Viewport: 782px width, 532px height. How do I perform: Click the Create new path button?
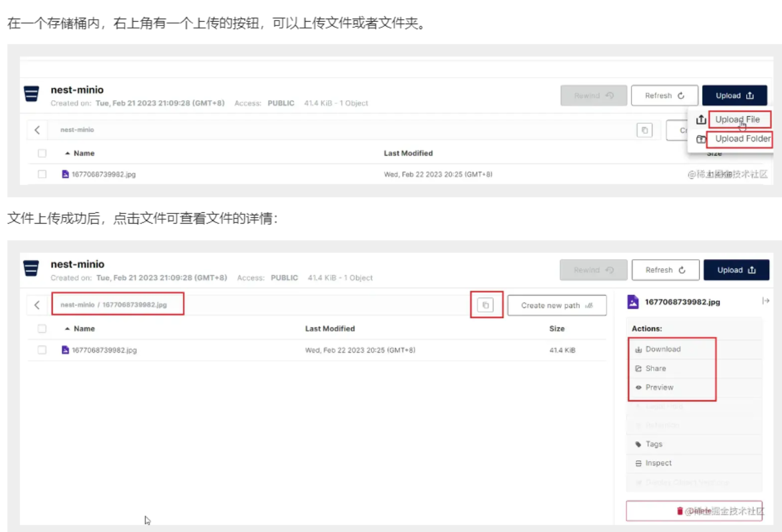(556, 305)
